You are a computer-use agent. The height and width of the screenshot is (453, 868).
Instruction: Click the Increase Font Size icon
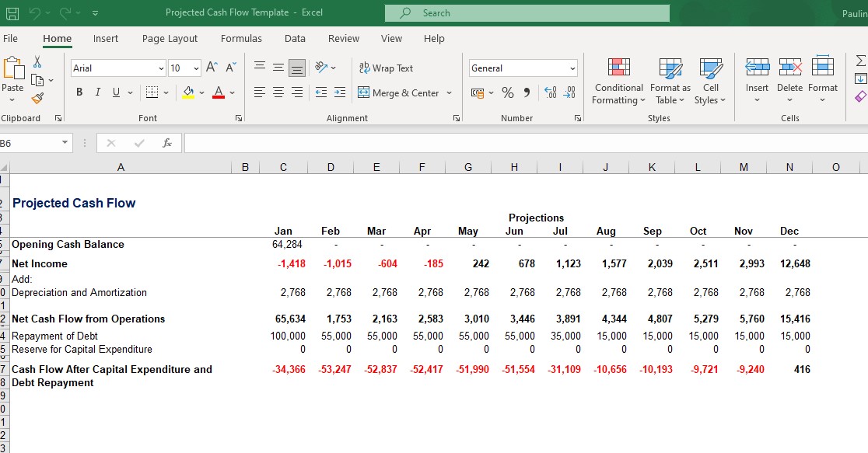(x=212, y=68)
